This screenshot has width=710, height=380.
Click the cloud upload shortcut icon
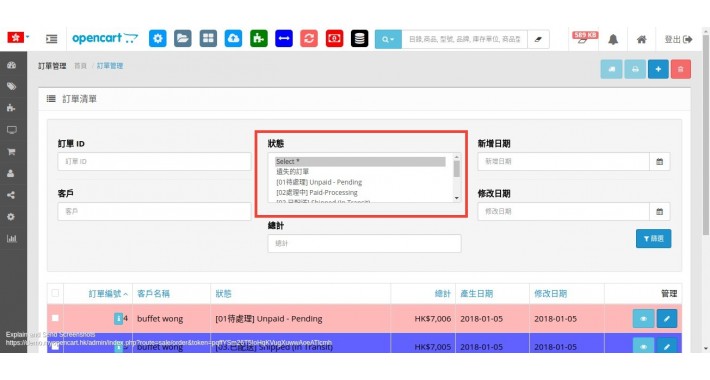233,39
